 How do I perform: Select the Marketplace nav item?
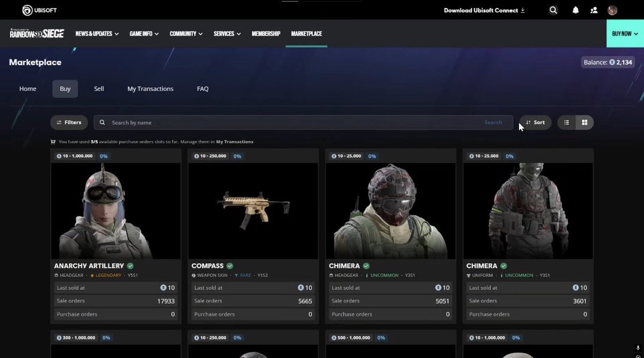306,33
